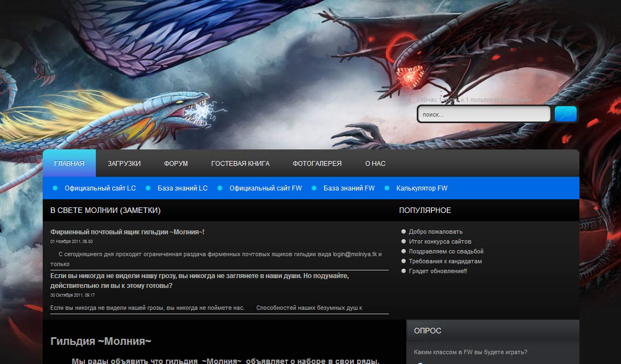Focus the поиск search field
The height and width of the screenshot is (364, 621).
pyautogui.click(x=484, y=114)
